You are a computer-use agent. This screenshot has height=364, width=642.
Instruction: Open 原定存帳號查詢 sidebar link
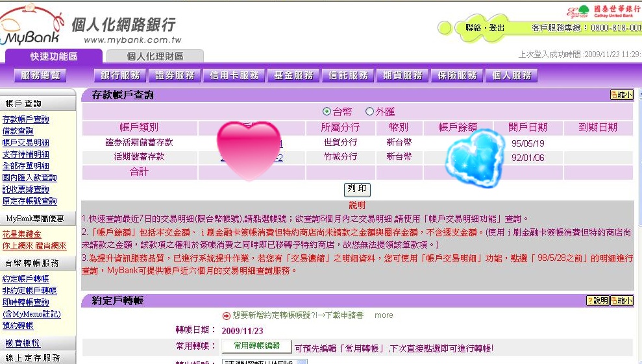tap(29, 201)
